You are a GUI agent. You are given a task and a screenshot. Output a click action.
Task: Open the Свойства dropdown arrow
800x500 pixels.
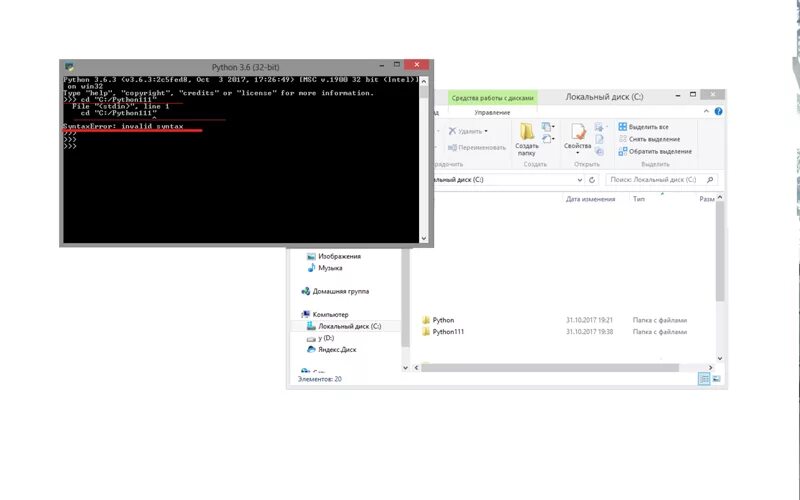(578, 153)
